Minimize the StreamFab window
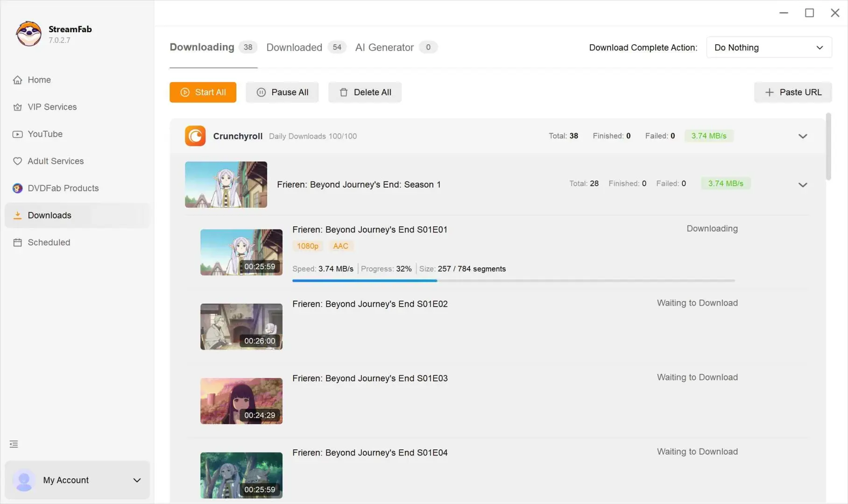Viewport: 848px width, 504px height. click(784, 13)
